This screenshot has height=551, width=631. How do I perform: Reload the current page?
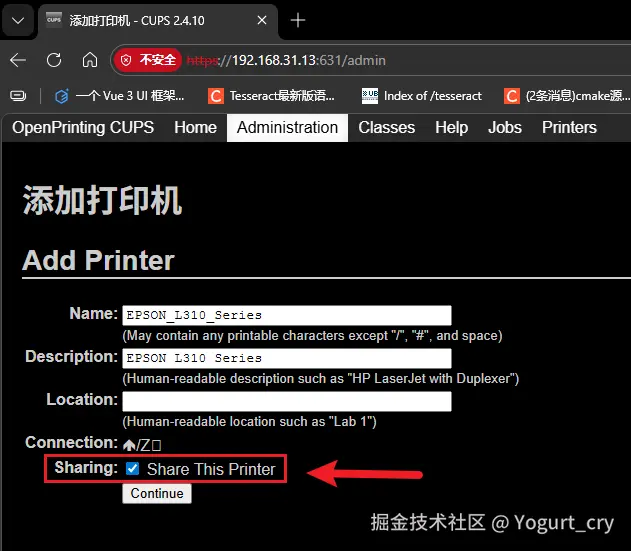54,60
